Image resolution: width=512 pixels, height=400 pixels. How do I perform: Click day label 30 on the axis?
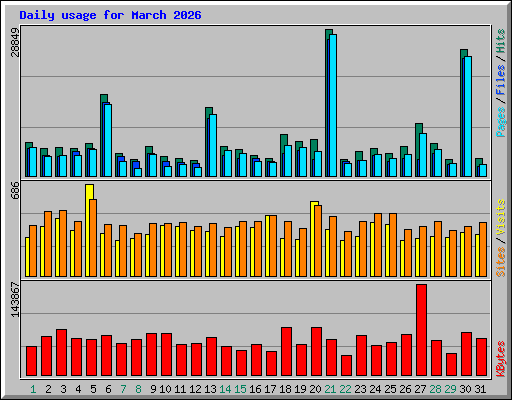click(x=465, y=389)
